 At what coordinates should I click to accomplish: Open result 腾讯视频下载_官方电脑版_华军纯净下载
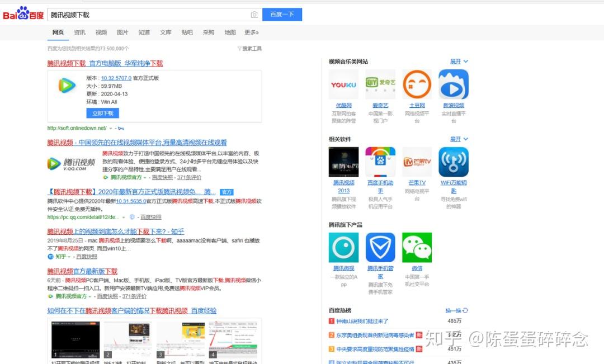[x=105, y=63]
